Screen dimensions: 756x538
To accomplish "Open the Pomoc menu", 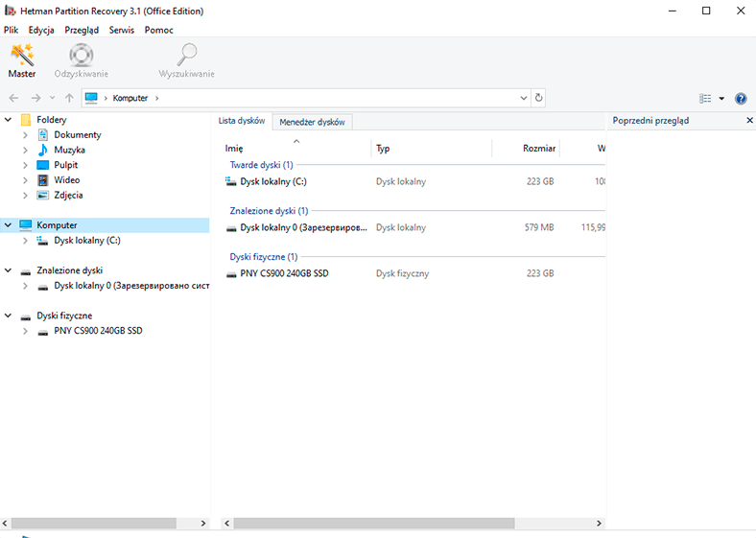I will 158,30.
